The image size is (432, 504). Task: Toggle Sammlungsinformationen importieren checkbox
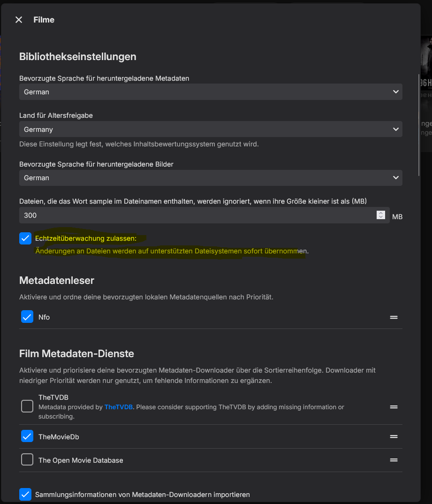tap(25, 494)
